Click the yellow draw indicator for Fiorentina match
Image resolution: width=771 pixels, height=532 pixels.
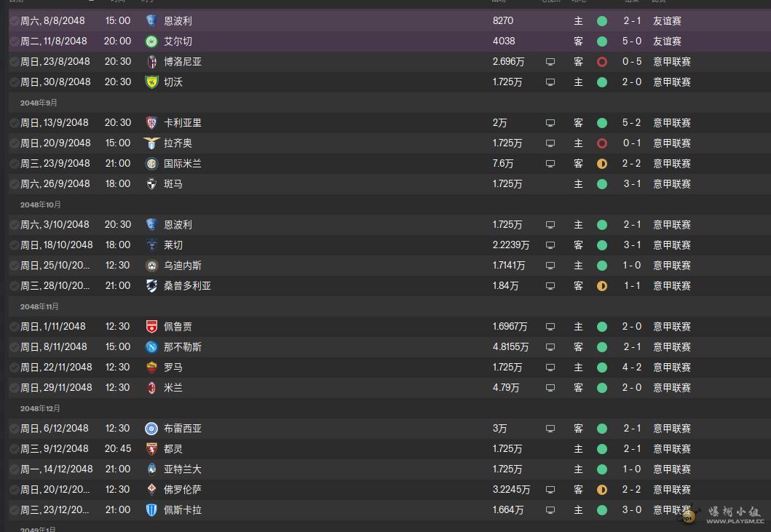pos(602,490)
